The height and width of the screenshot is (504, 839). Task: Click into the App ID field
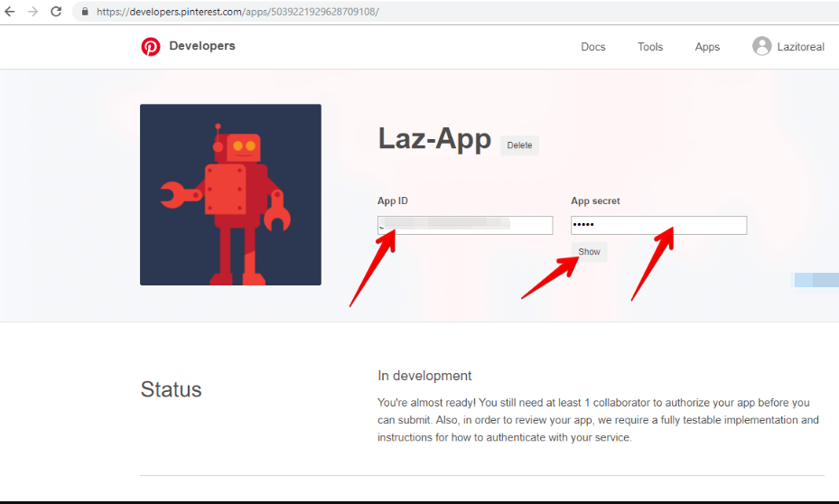(x=465, y=225)
